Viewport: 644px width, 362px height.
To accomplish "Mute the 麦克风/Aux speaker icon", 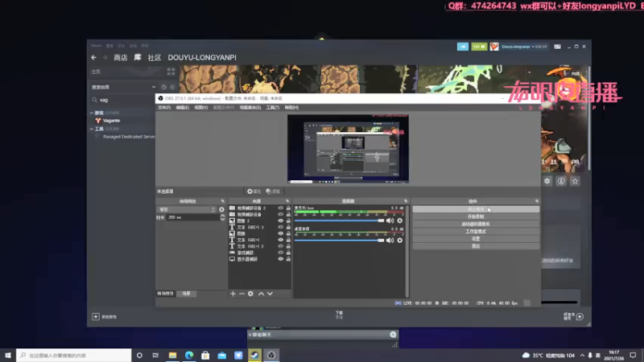I will pos(390,220).
